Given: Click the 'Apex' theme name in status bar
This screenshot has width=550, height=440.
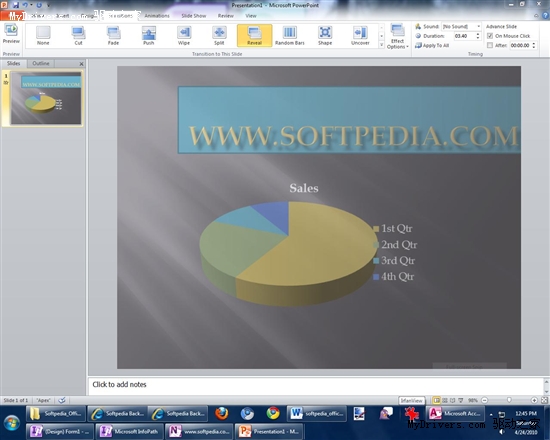Looking at the screenshot, I should coord(43,400).
